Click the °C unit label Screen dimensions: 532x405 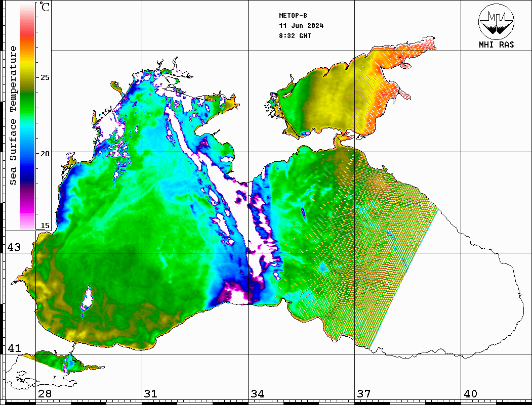[x=45, y=7]
